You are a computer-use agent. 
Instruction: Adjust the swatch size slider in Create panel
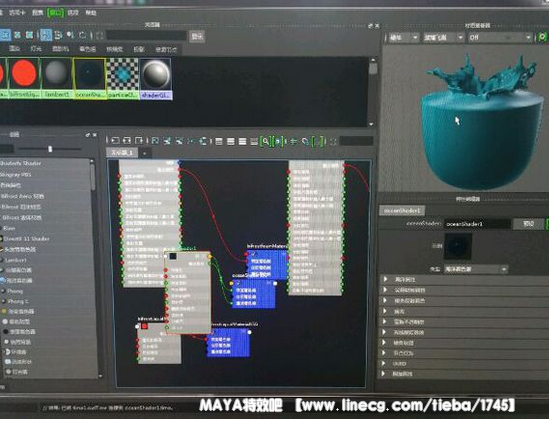tap(50, 149)
